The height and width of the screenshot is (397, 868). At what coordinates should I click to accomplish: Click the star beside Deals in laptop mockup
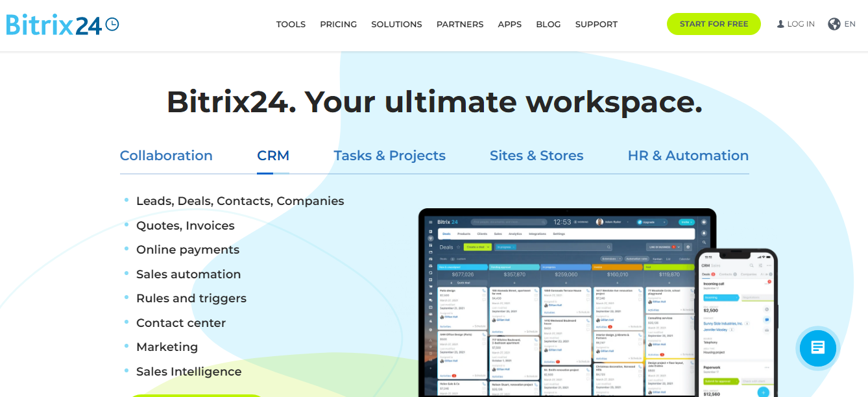(x=458, y=247)
